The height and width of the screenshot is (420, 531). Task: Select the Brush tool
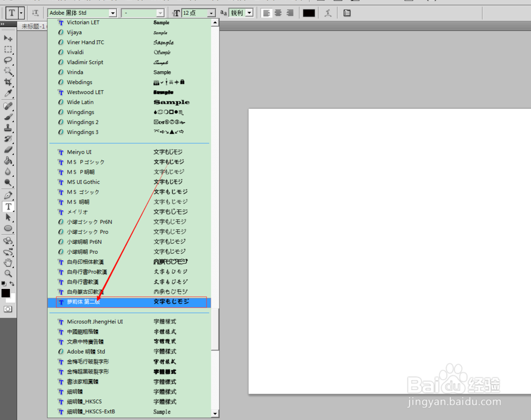[x=8, y=117]
